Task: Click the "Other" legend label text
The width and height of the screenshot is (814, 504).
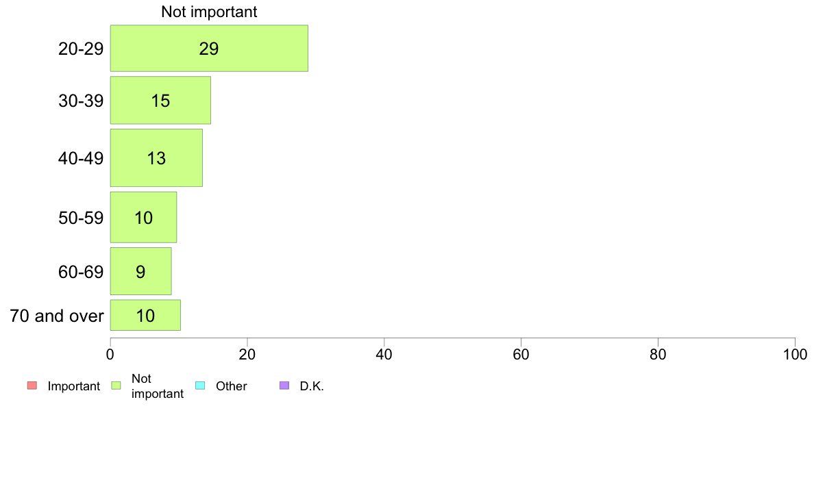Action: click(231, 386)
